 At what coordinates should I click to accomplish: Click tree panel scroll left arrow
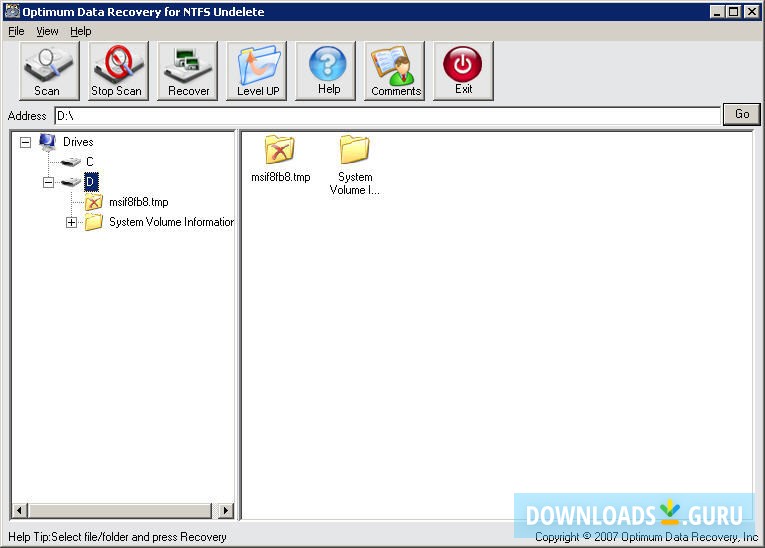(x=19, y=511)
